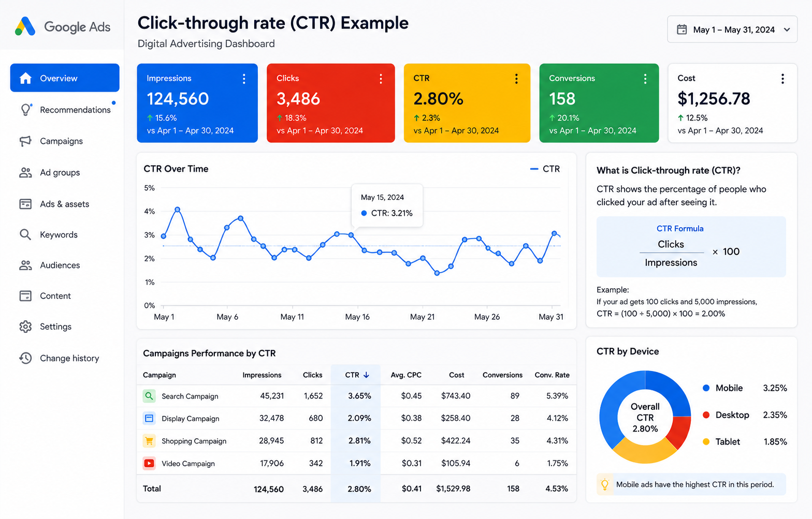Viewport: 812px width, 519px height.
Task: Click the Desktop red legend dot
Action: click(x=706, y=415)
